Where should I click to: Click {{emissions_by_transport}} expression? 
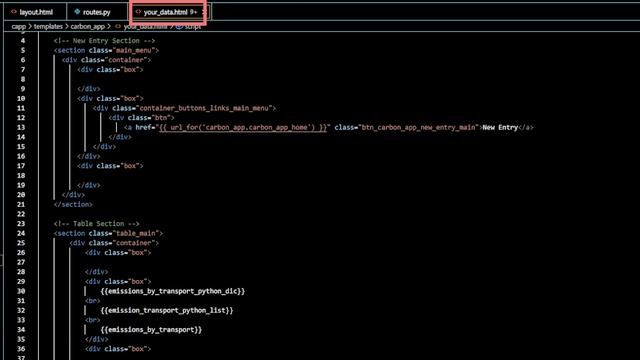[151, 330]
